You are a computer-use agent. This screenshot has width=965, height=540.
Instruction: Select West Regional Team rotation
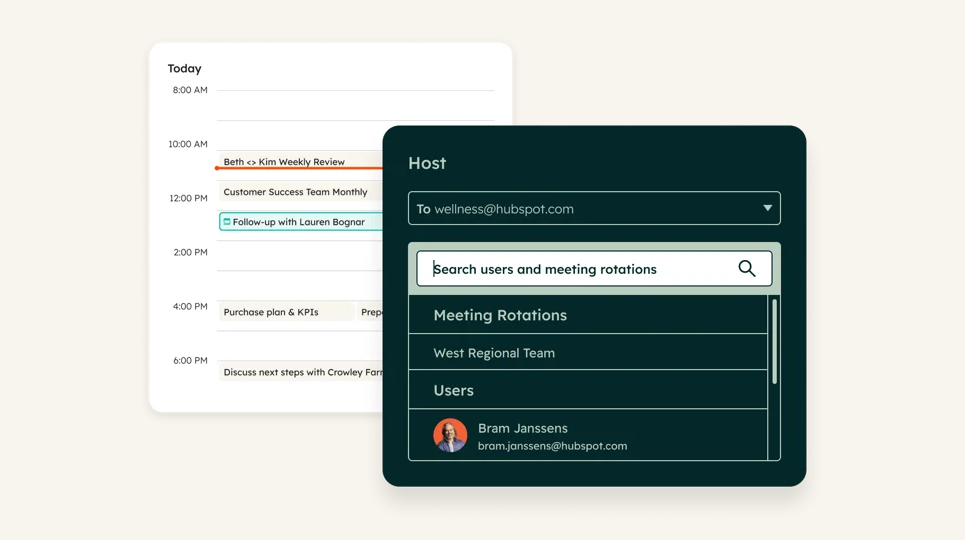coord(588,353)
